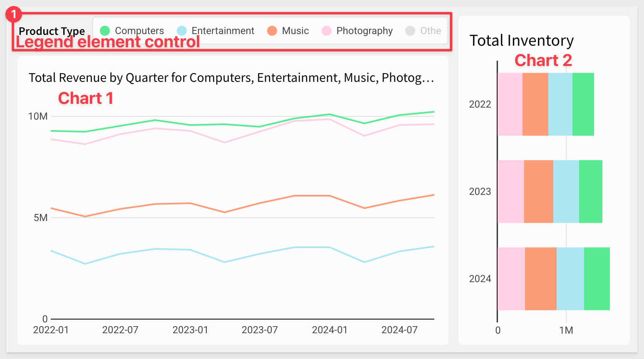Click orange segment of the 2023 bar
Viewport: 644px width, 359px height.
(x=538, y=192)
